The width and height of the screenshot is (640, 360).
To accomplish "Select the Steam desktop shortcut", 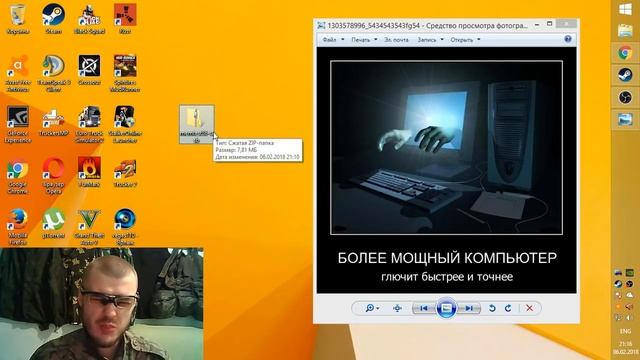I will [53, 19].
